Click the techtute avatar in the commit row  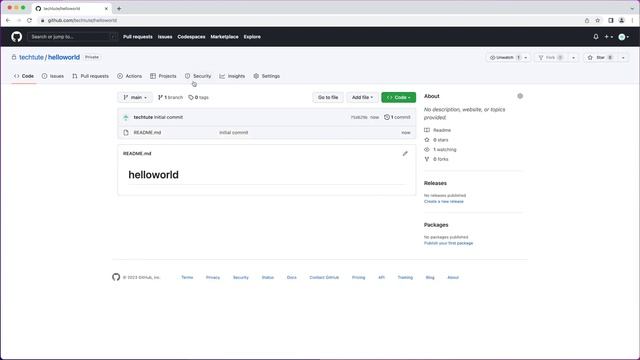[126, 117]
